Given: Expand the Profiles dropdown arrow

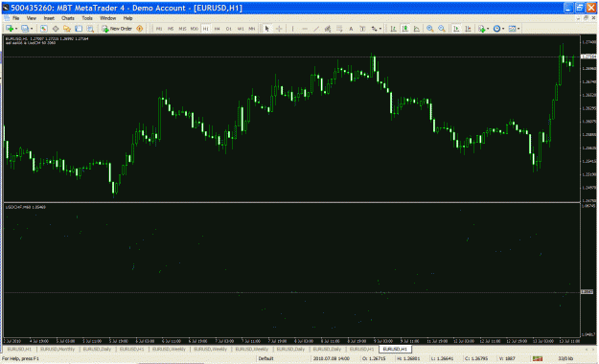Looking at the screenshot, I should point(32,29).
